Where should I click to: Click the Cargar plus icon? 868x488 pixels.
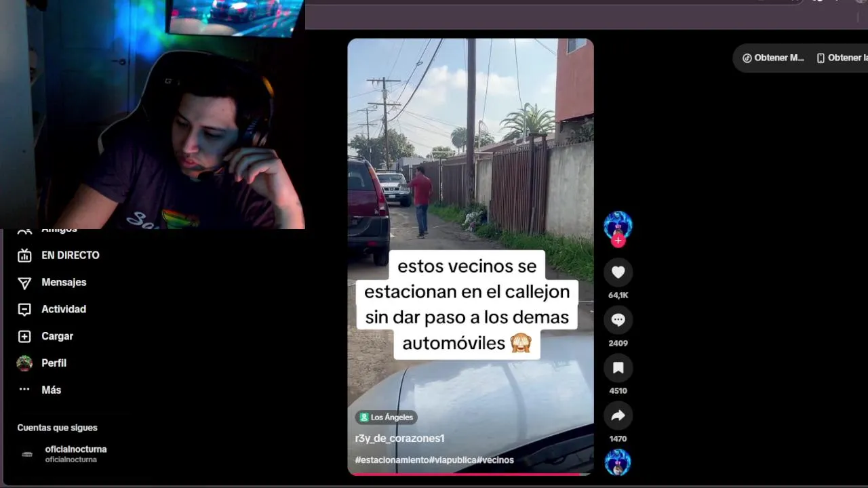(24, 336)
